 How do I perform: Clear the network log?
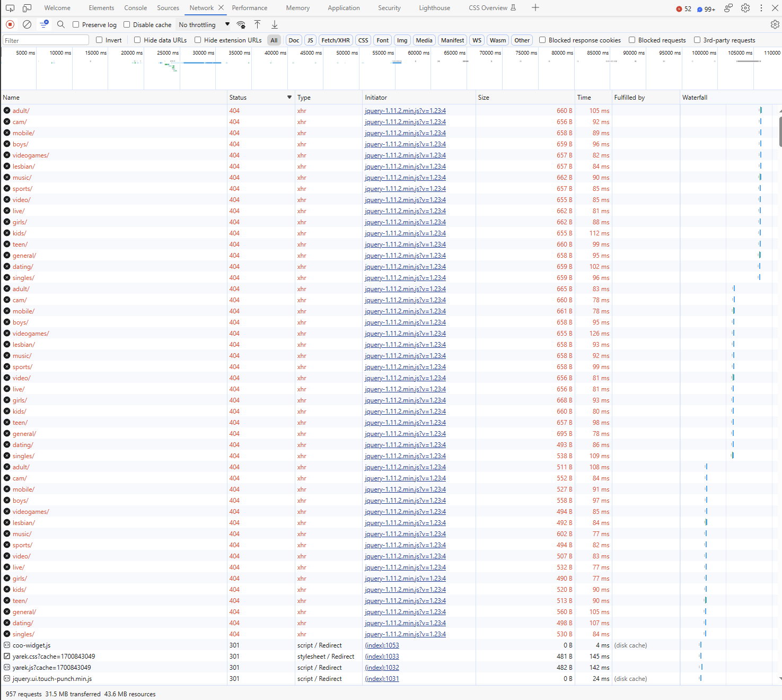click(27, 24)
